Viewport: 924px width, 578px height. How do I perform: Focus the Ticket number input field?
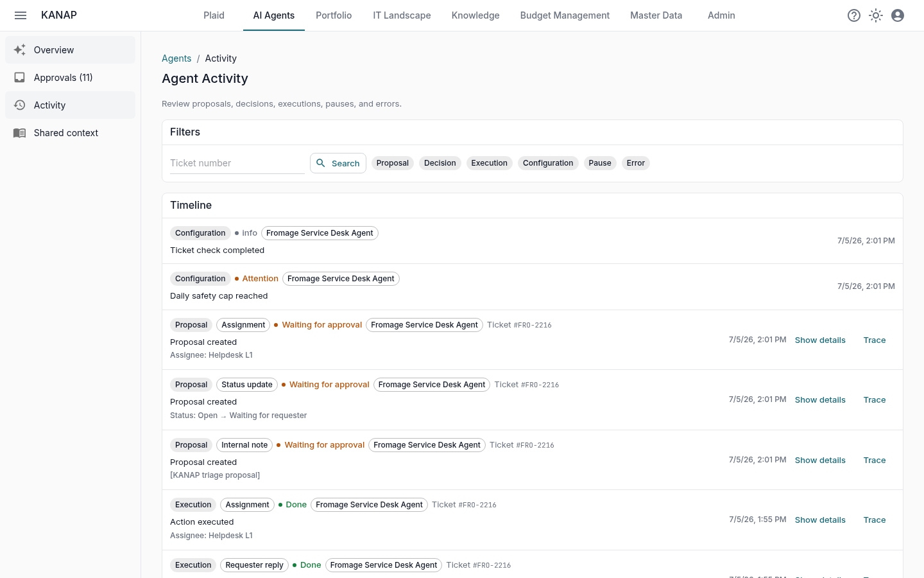237,163
